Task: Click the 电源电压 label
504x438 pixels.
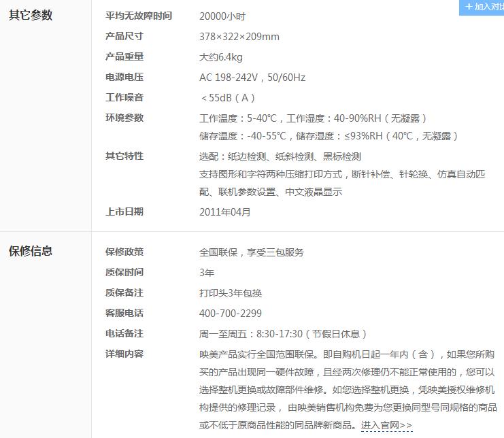Action: pyautogui.click(x=124, y=77)
